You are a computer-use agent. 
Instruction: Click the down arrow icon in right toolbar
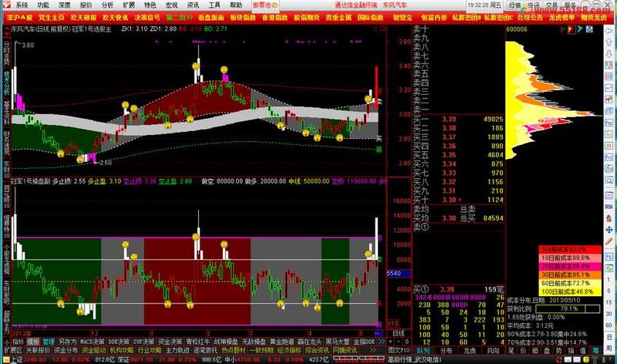(609, 53)
